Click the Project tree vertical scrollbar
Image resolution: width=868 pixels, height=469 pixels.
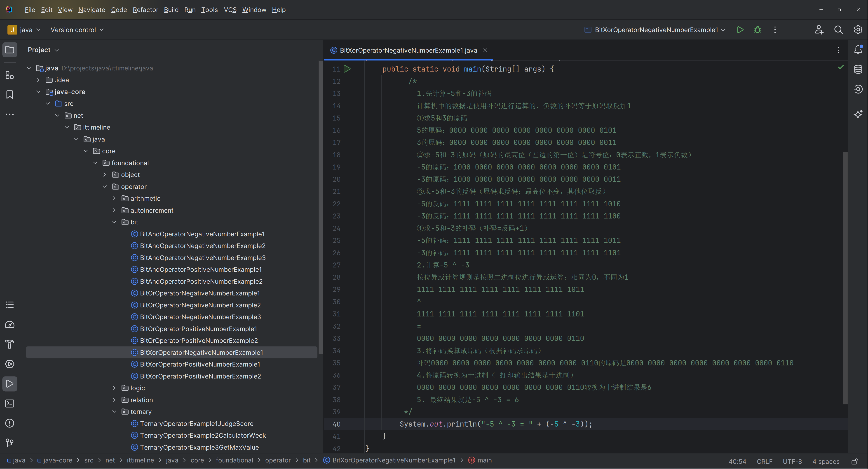(320, 207)
